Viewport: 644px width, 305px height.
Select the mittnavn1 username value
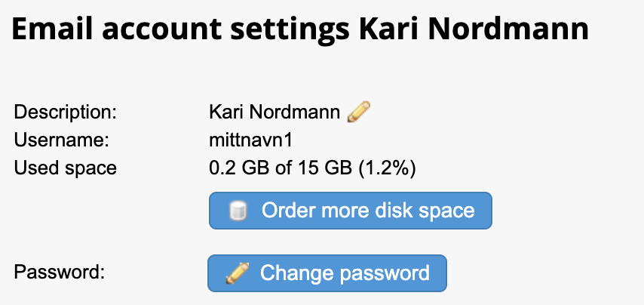250,140
